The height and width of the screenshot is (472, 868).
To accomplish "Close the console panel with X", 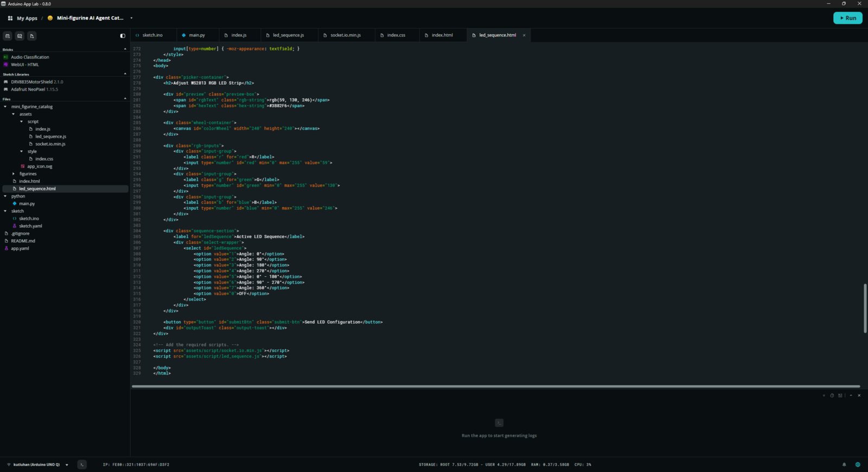I will pyautogui.click(x=859, y=396).
